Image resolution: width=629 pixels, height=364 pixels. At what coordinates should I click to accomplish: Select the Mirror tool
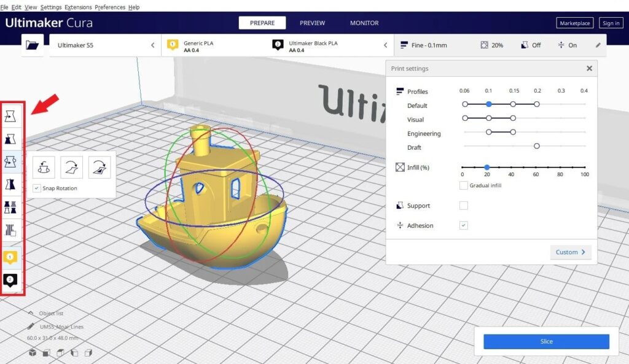(x=10, y=184)
